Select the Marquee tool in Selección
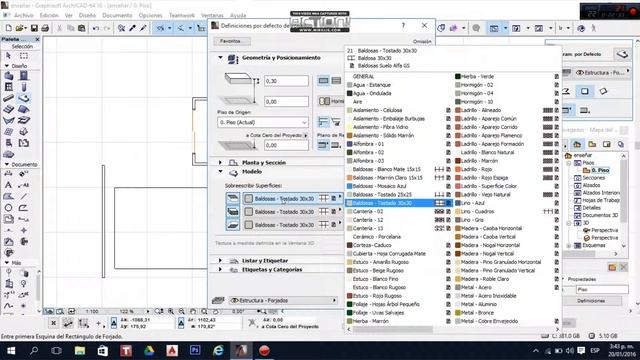Screen dimensions: 640x360 [x=24, y=55]
